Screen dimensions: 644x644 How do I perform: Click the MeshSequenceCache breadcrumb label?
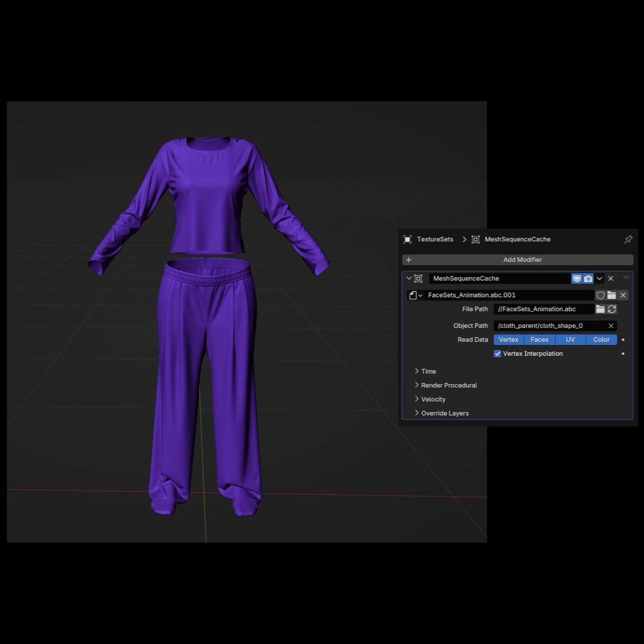tap(518, 240)
